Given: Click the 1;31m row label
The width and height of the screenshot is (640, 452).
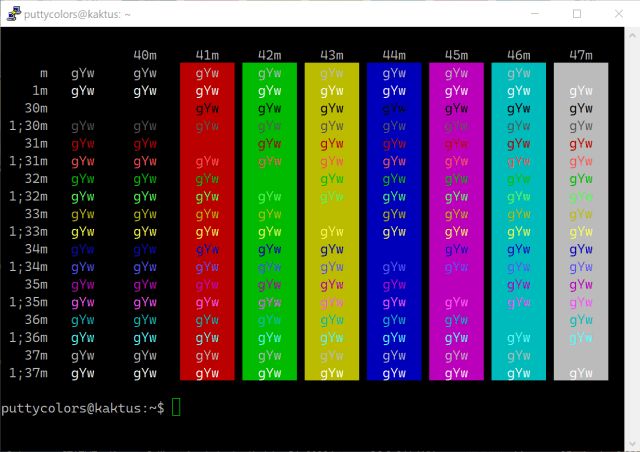Looking at the screenshot, I should click(x=28, y=161).
